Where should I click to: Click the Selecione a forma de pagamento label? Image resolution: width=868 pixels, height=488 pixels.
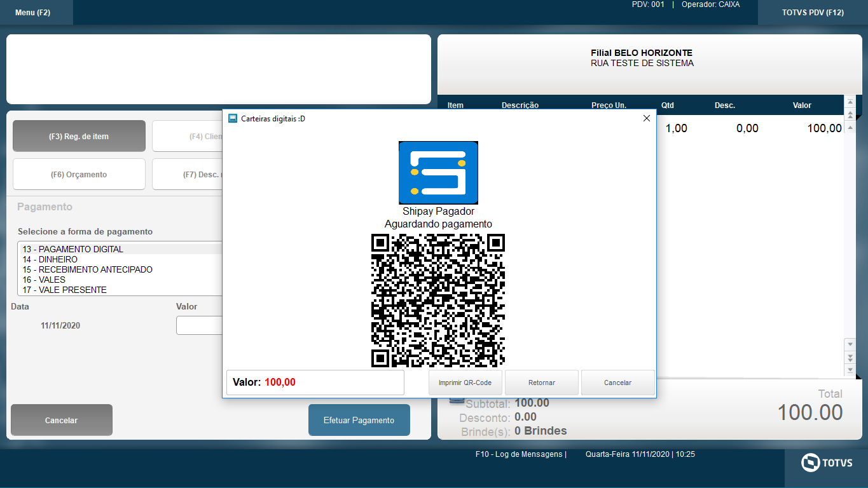(x=85, y=232)
